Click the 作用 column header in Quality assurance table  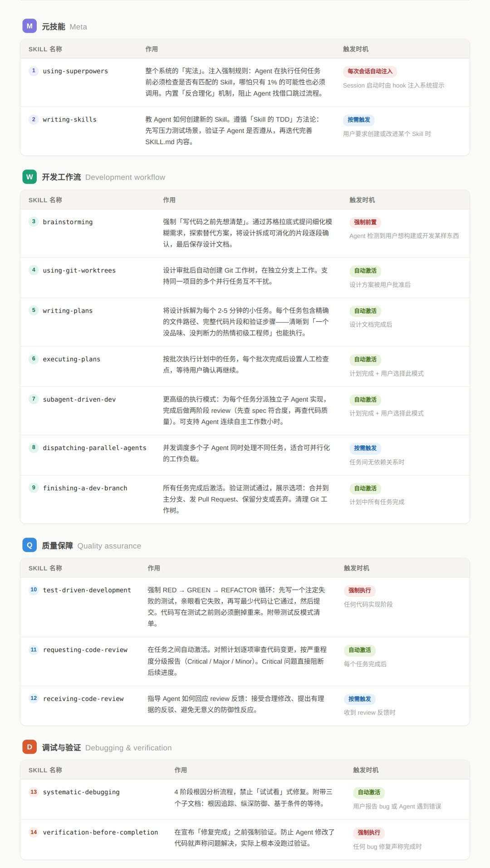coord(154,568)
